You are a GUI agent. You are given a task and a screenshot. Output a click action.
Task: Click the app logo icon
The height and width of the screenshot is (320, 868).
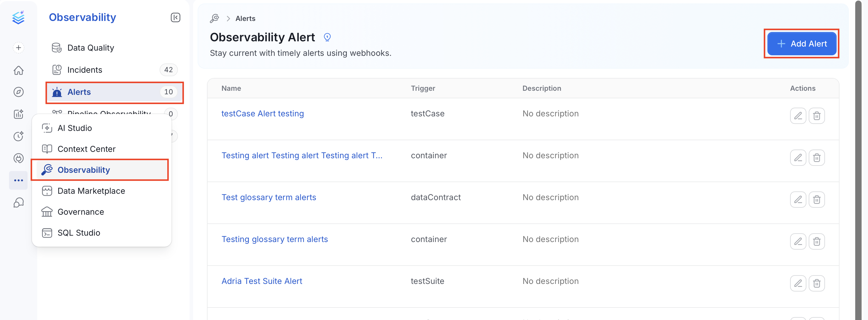pyautogui.click(x=18, y=17)
